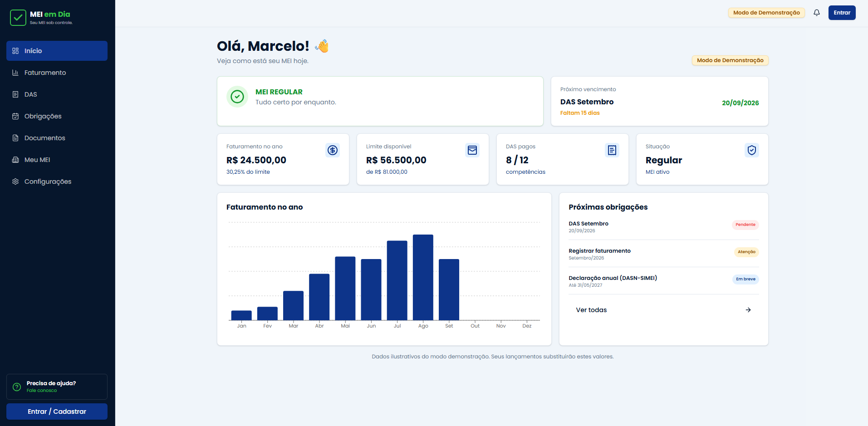Click the Início dashboard grid icon
Viewport: 868px width, 426px height.
pyautogui.click(x=15, y=51)
